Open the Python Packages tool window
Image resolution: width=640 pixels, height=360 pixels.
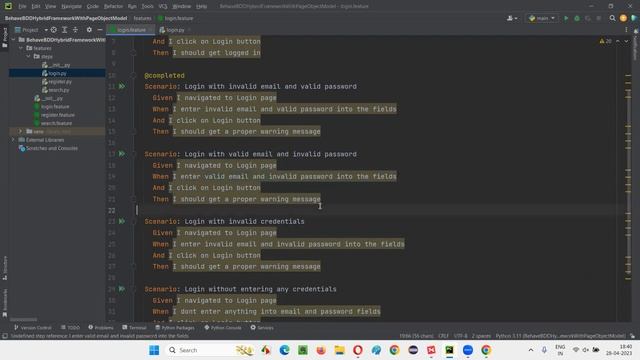point(175,328)
